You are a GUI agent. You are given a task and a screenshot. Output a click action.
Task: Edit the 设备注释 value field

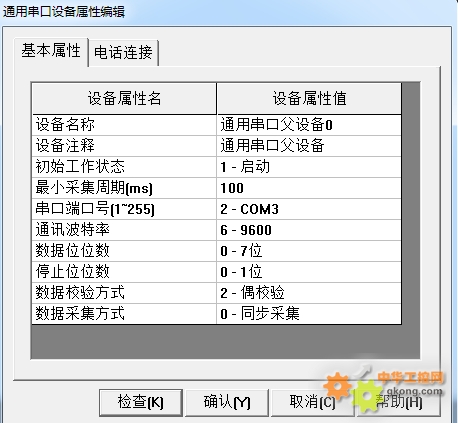[x=309, y=146]
